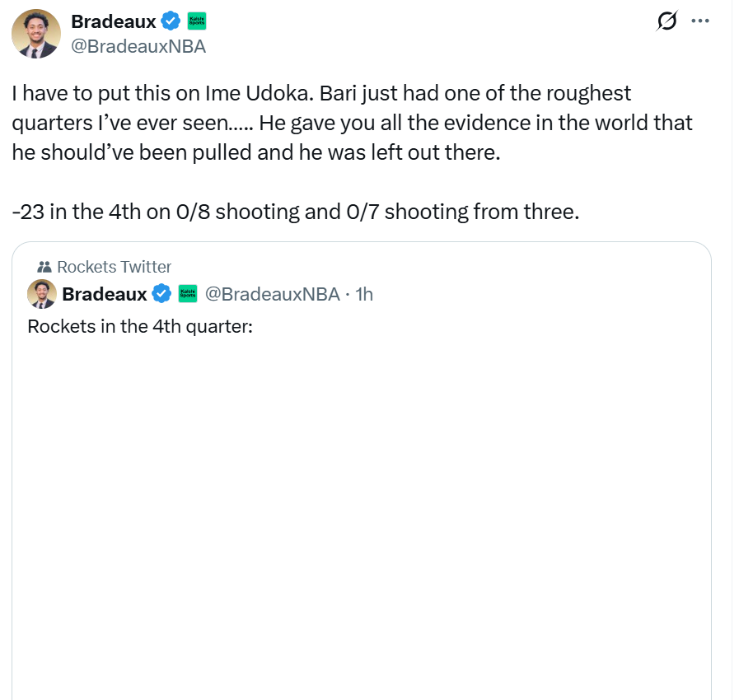Viewport: 739px width, 700px height.
Task: Open the @BradeauxNBA handle under the top name
Action: 138,46
